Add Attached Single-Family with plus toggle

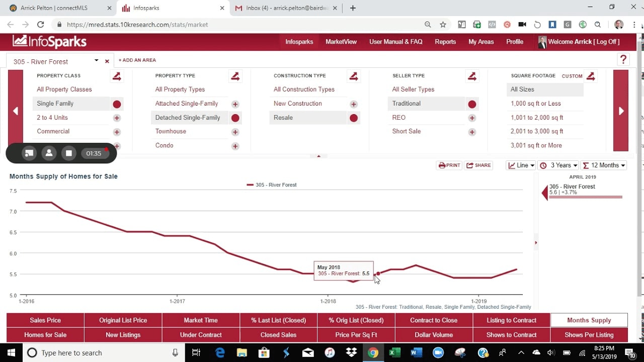pos(235,104)
